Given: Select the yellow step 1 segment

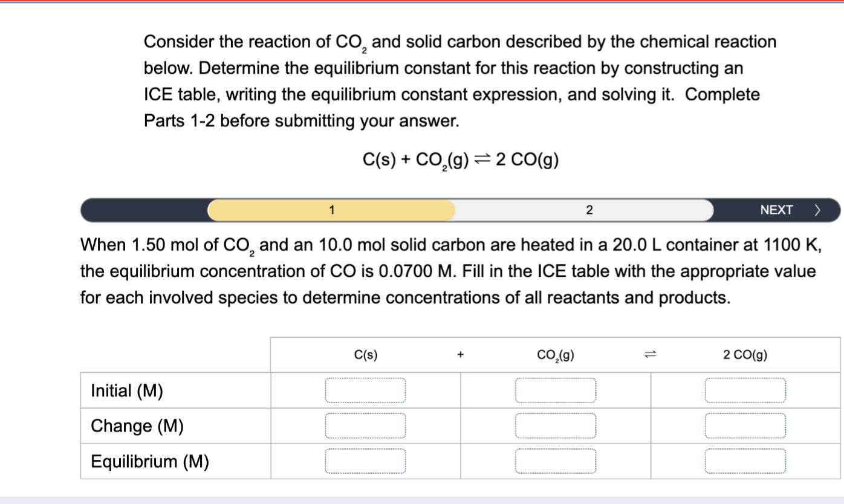Looking at the screenshot, I should click(x=331, y=210).
